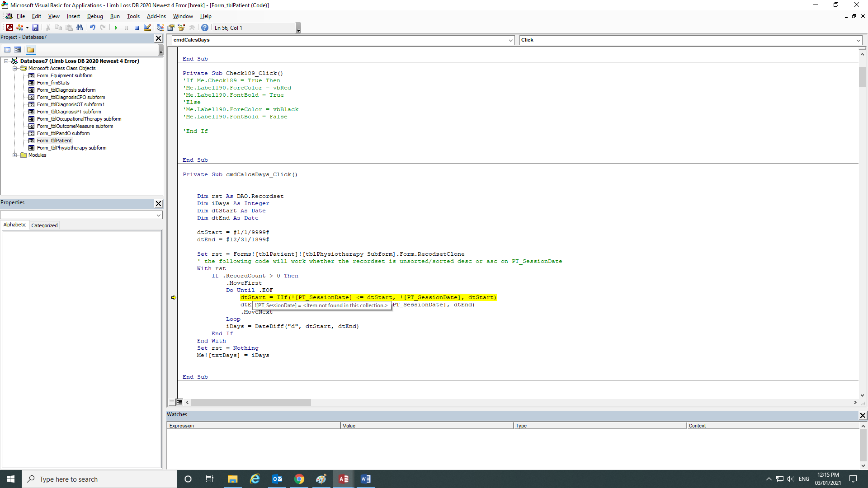868x488 pixels.
Task: Open the Run menu
Action: 115,16
